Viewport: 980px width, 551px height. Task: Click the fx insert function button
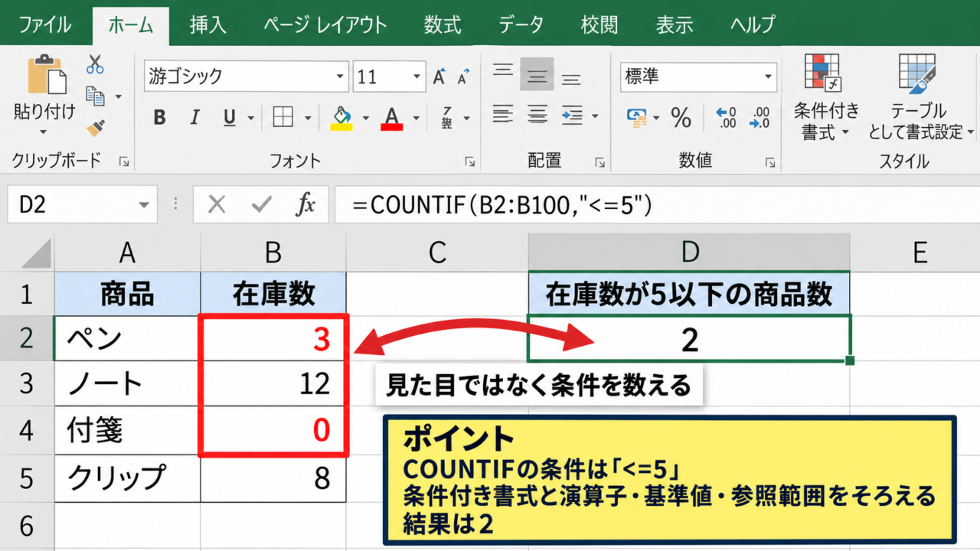point(305,204)
